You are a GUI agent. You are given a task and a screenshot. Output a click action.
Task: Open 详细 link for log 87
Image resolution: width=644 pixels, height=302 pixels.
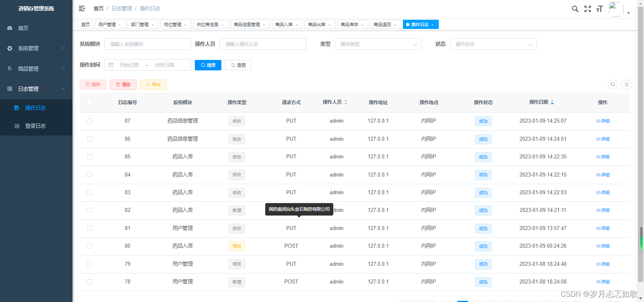pyautogui.click(x=603, y=121)
